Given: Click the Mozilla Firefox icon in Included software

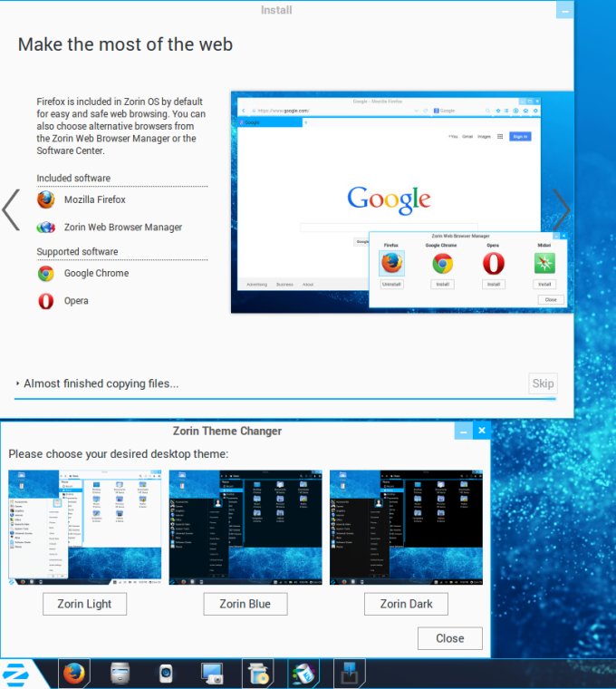Looking at the screenshot, I should 45,199.
